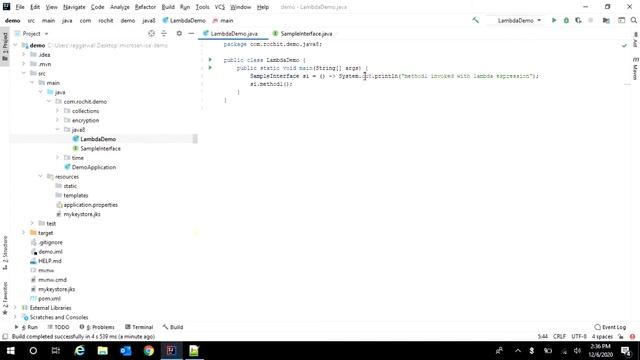Open the Build tool window
The width and height of the screenshot is (640, 360).
(x=173, y=327)
